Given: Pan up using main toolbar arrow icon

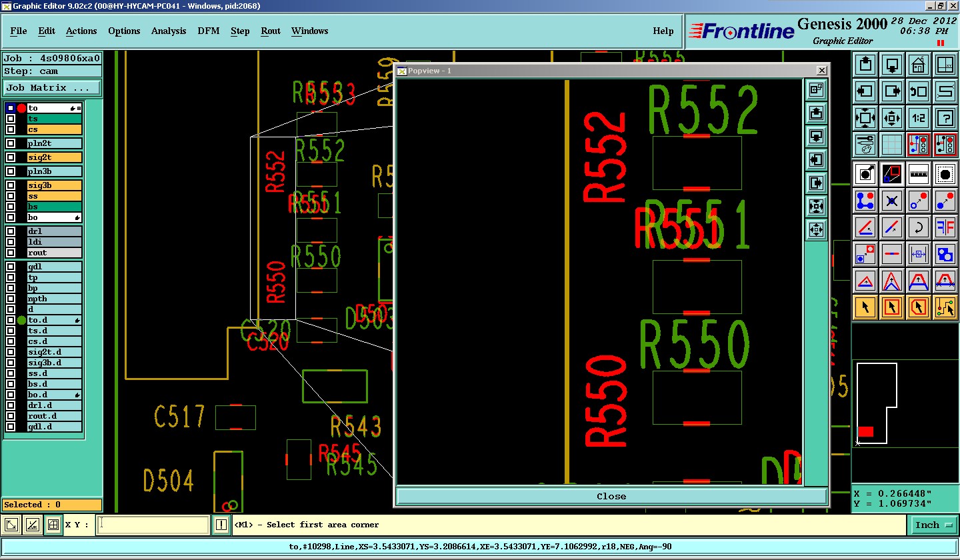Looking at the screenshot, I should [865, 65].
